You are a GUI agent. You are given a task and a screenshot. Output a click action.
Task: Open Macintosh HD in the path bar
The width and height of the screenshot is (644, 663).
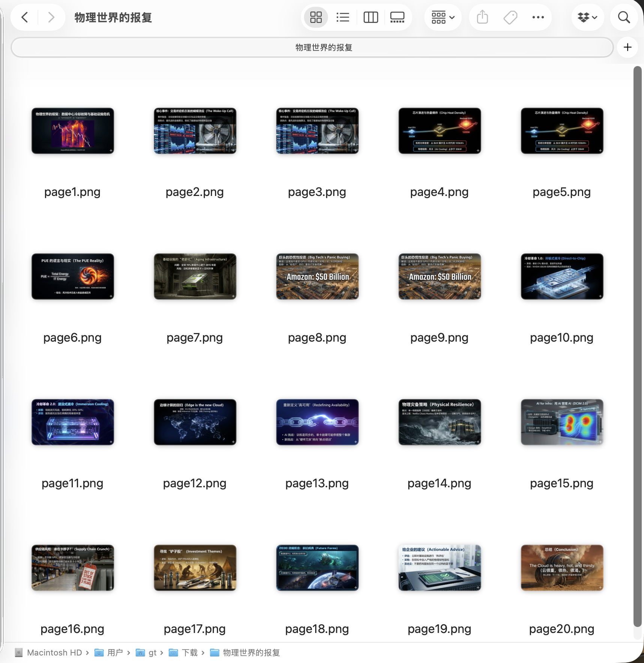pyautogui.click(x=49, y=653)
